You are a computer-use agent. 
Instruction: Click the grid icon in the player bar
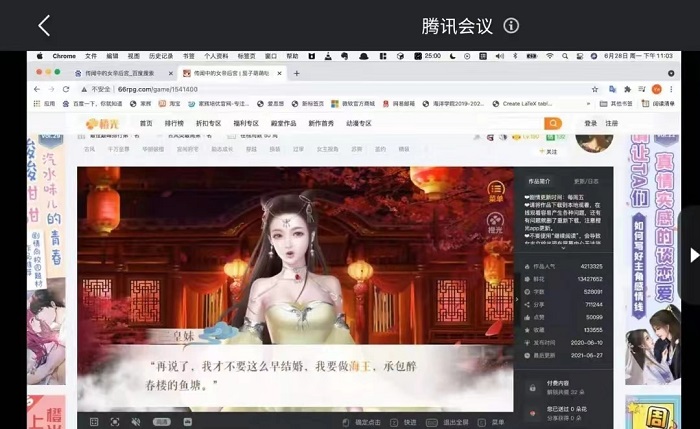click(x=94, y=422)
